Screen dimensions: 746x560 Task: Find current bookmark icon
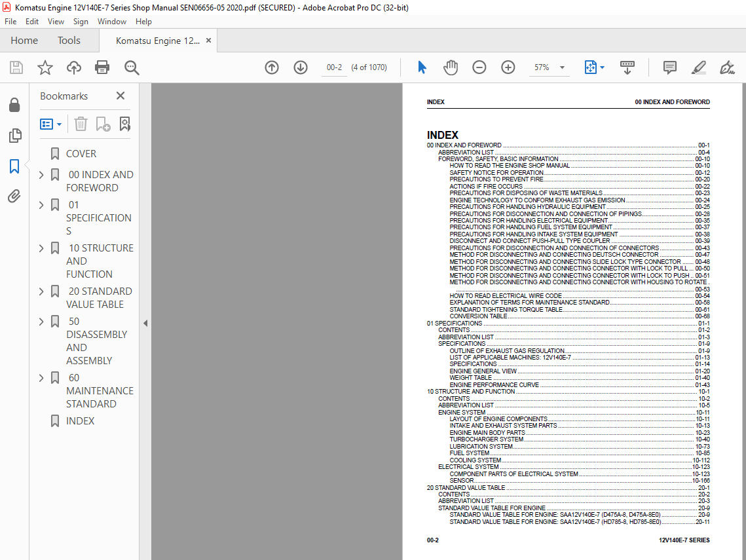coord(124,124)
